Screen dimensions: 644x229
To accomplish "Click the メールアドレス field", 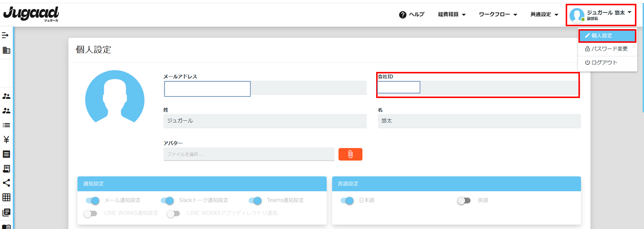I will click(x=265, y=88).
